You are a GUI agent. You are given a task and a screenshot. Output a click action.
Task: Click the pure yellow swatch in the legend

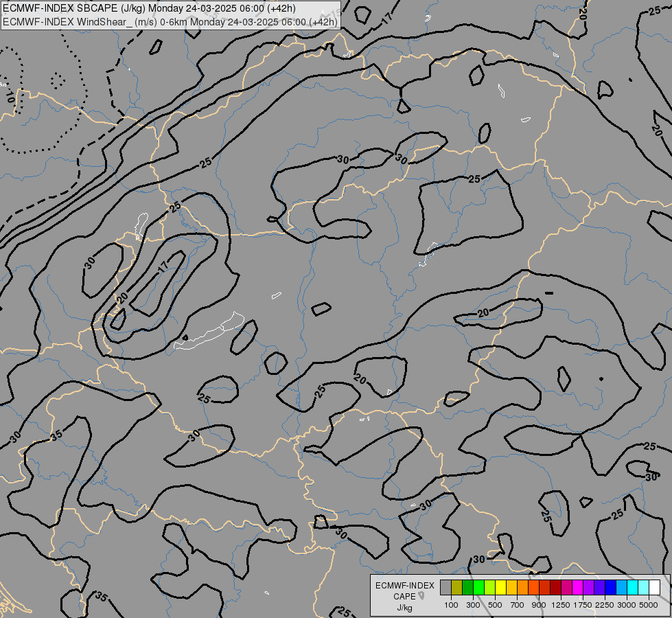click(x=500, y=587)
